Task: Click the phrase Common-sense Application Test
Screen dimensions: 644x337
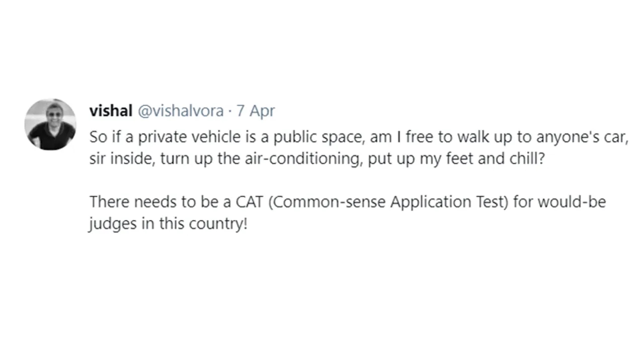Action: (389, 203)
